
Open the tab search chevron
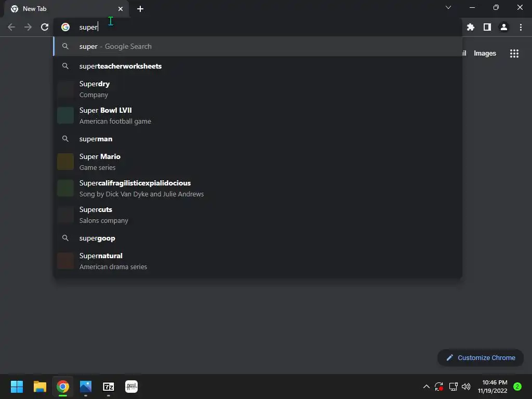448,7
